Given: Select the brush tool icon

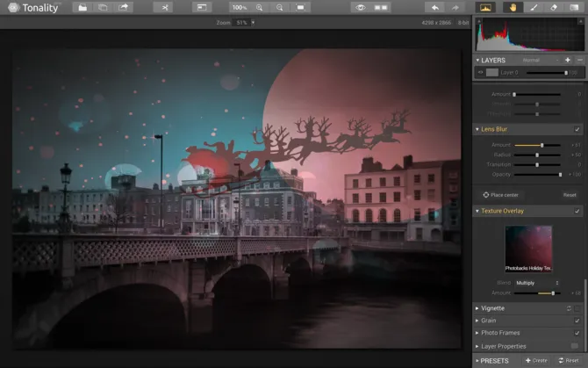Looking at the screenshot, I should 533,7.
